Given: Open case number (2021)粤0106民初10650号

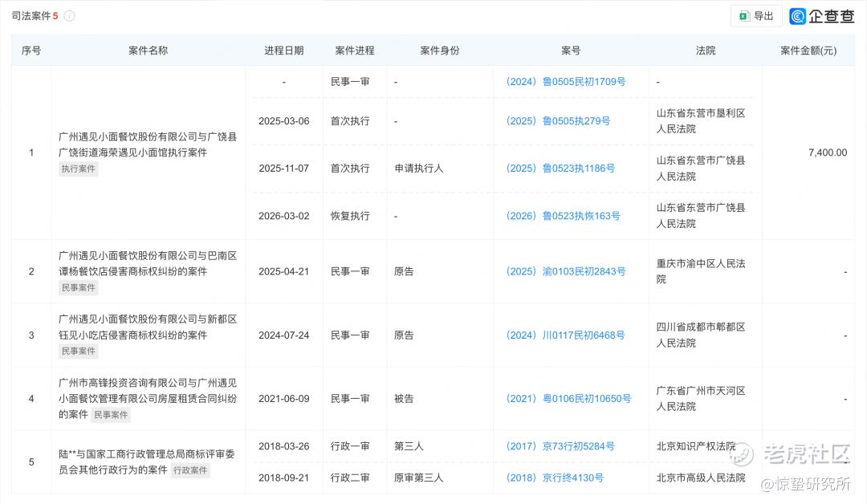Looking at the screenshot, I should (568, 398).
